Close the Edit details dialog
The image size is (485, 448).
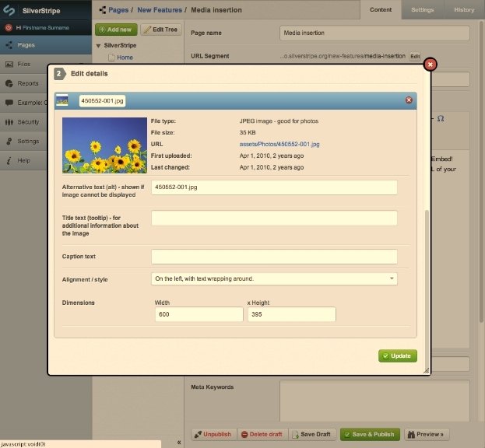pyautogui.click(x=430, y=65)
